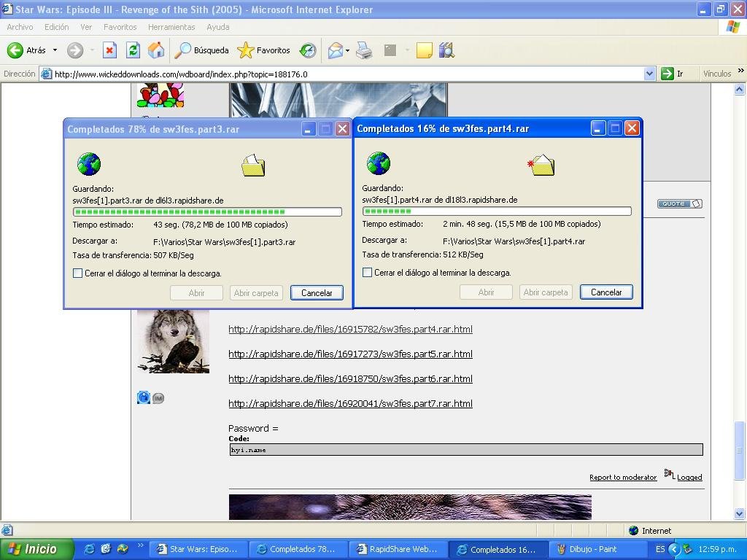Screen dimensions: 747x560
Task: Print the page with printer icon
Action: [x=364, y=50]
